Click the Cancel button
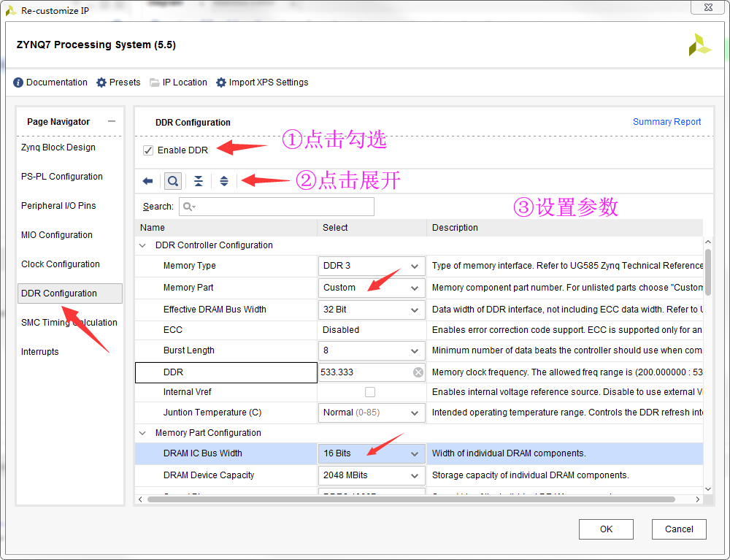Screen dimensions: 730x560 [x=679, y=529]
